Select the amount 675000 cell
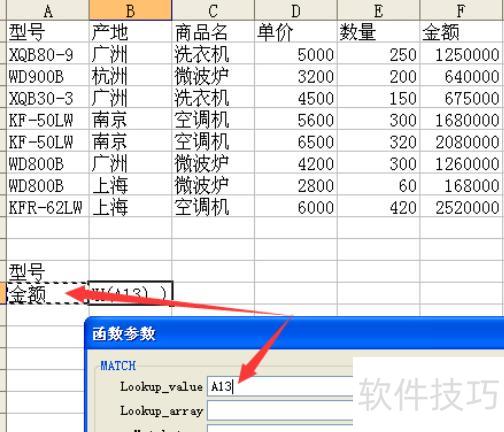The image size is (504, 432). (x=462, y=97)
